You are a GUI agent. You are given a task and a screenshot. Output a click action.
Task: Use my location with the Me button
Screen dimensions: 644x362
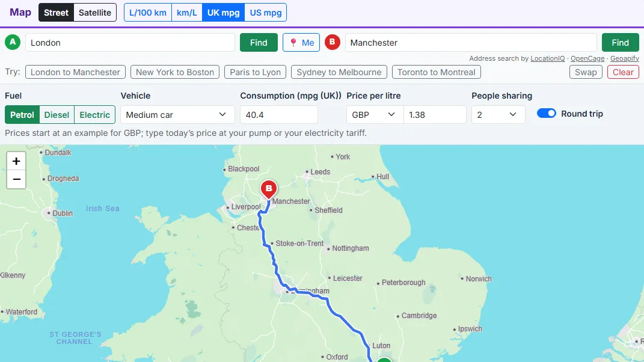point(301,43)
